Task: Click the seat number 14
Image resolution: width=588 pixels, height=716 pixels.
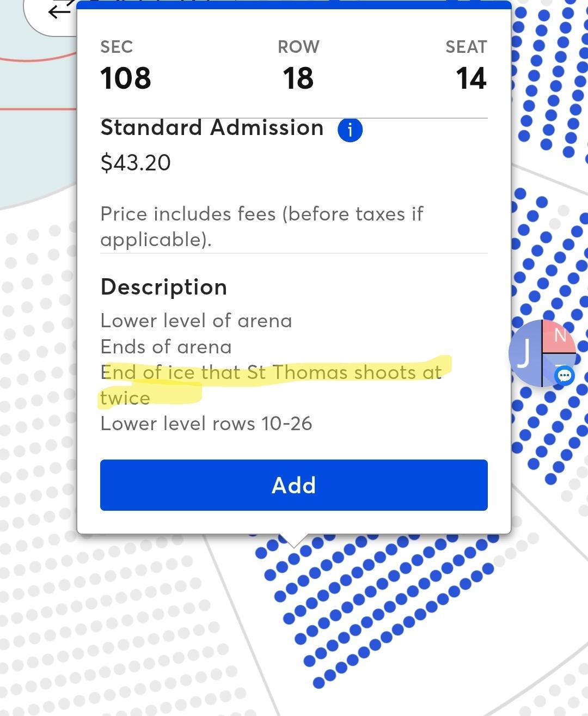Action: (x=471, y=78)
